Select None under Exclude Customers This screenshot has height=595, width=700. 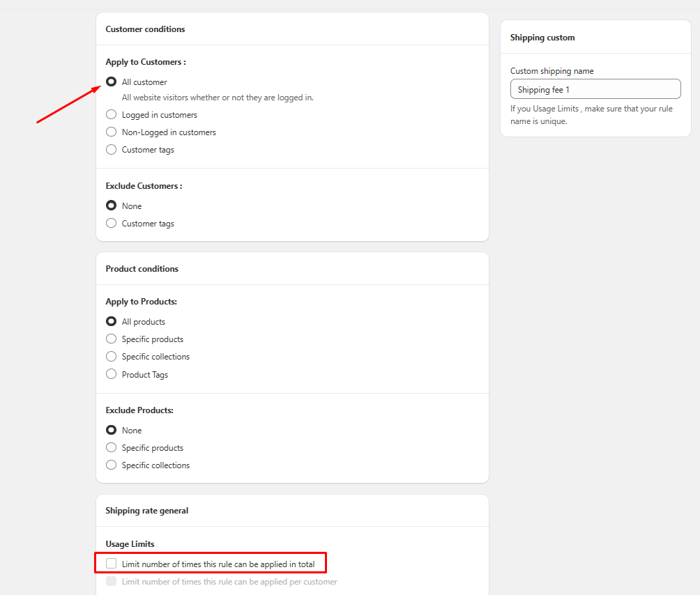(111, 206)
